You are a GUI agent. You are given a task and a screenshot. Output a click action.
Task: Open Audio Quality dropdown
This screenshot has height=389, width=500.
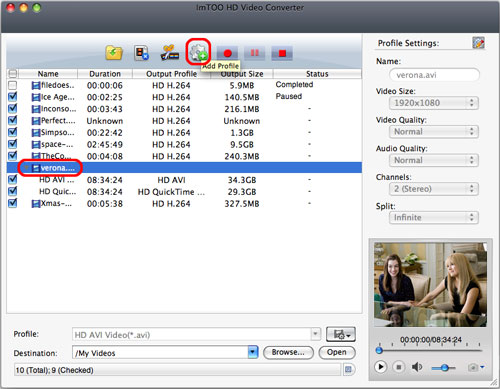[x=434, y=160]
